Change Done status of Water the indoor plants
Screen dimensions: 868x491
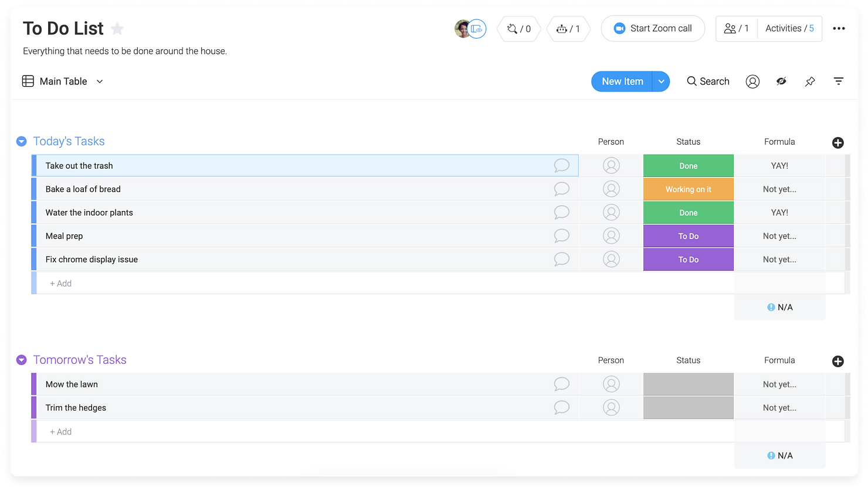[x=689, y=213]
